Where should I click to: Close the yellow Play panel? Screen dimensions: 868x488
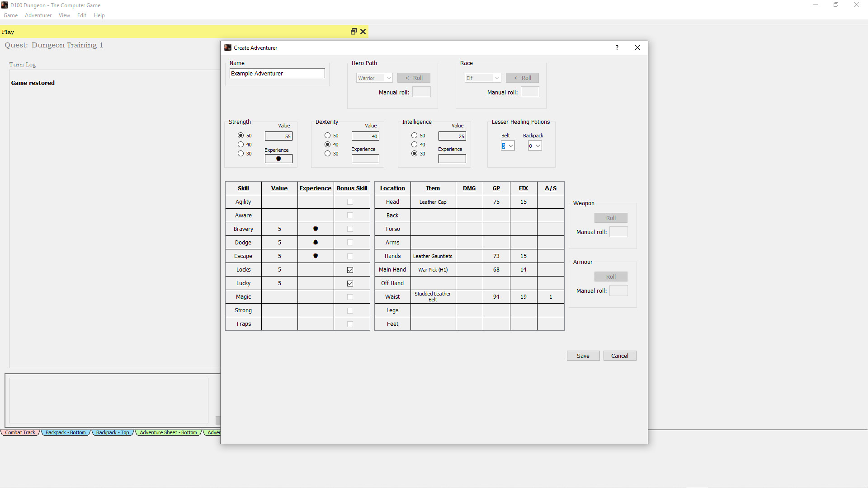(x=363, y=32)
